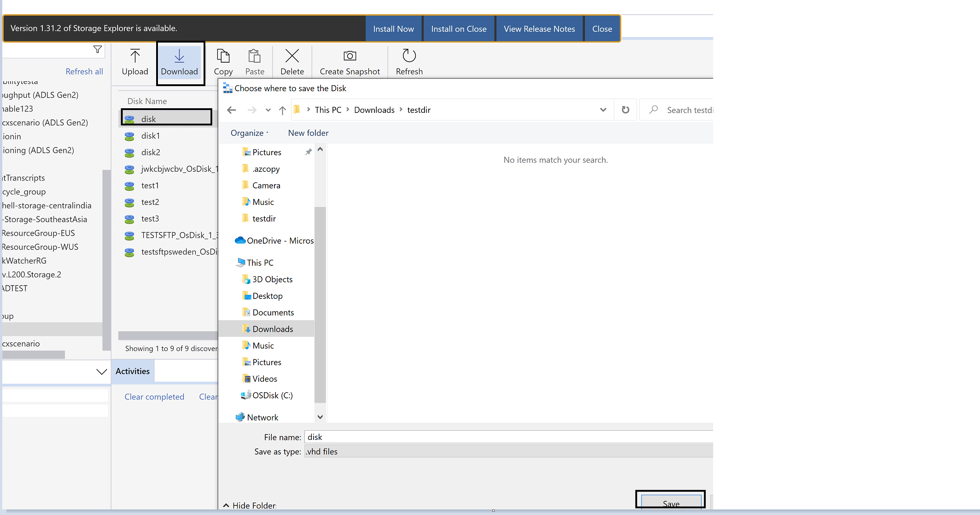
Task: Click the Install Now button
Action: (x=394, y=29)
